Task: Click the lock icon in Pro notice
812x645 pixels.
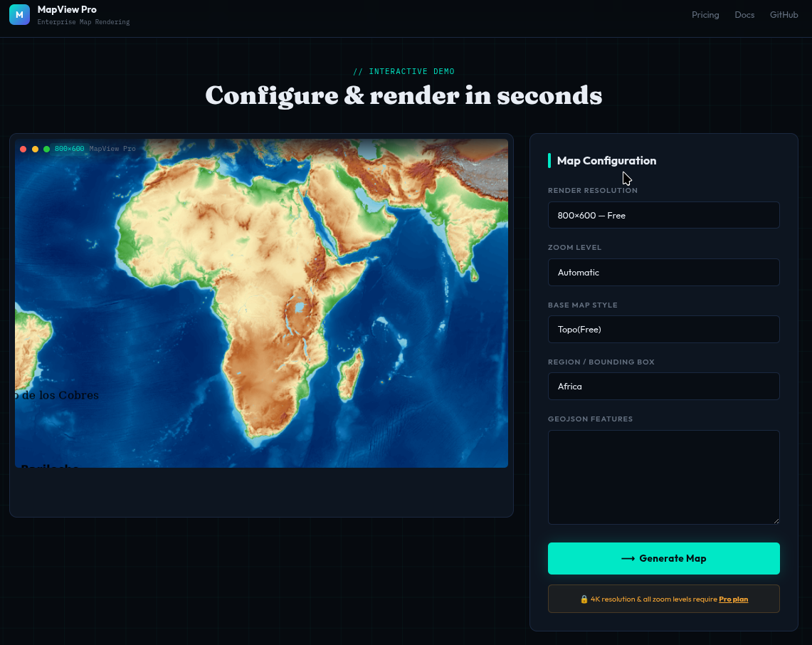Action: 584,599
